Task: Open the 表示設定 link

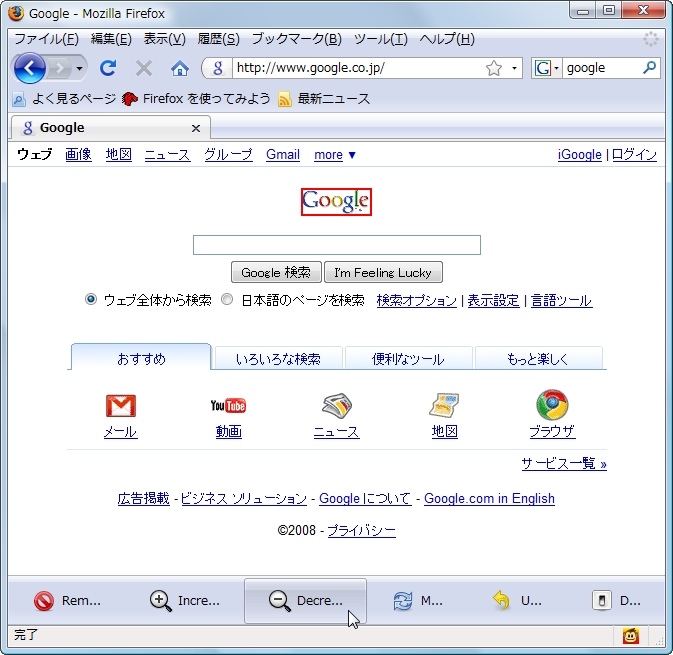Action: coord(493,300)
